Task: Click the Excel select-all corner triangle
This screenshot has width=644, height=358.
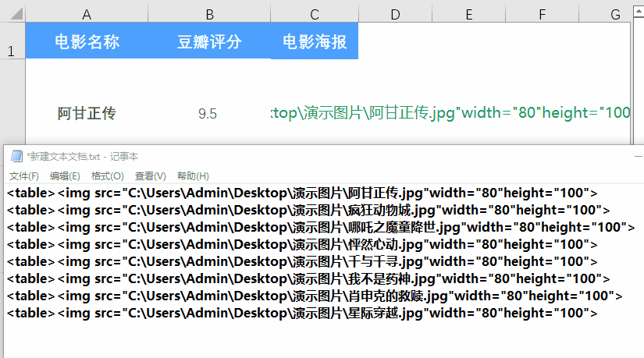Action: click(x=16, y=14)
